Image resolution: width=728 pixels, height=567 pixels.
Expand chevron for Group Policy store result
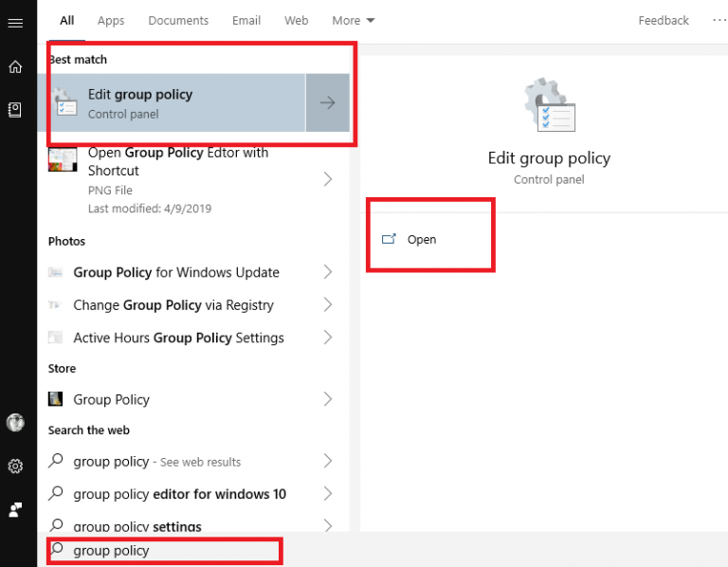pos(328,399)
